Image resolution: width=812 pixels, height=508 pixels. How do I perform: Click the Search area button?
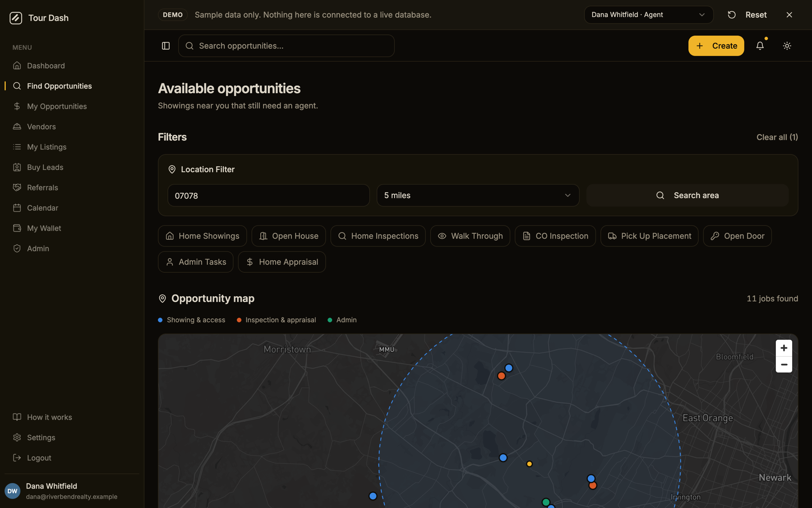tap(687, 196)
